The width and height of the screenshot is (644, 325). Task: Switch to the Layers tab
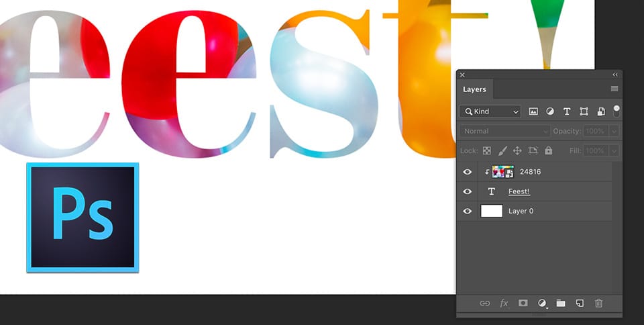tap(475, 89)
